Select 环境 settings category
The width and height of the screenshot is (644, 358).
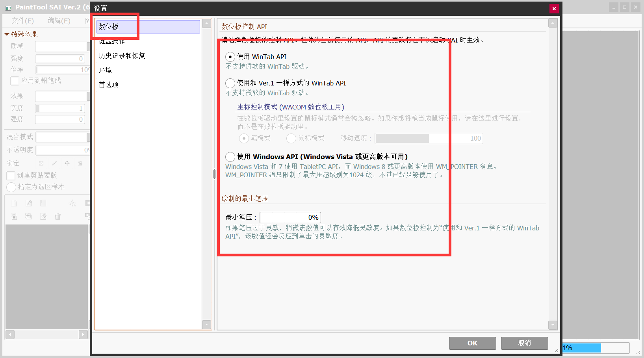point(148,70)
